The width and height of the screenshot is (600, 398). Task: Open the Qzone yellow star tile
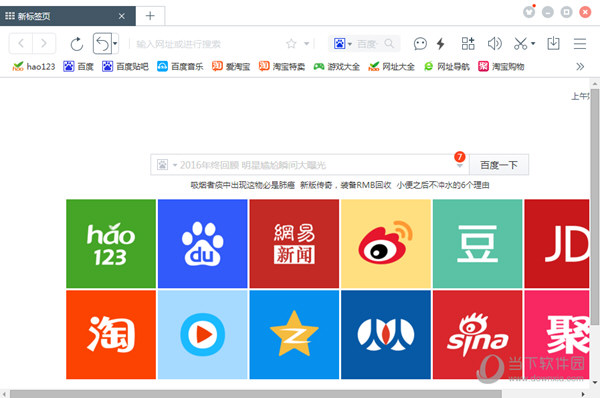point(294,335)
